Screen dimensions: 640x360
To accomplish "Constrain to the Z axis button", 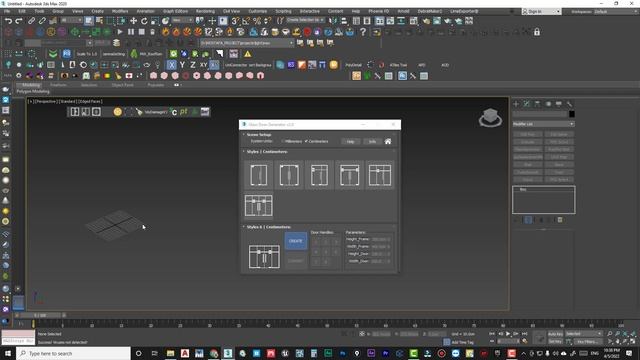I will point(193,65).
